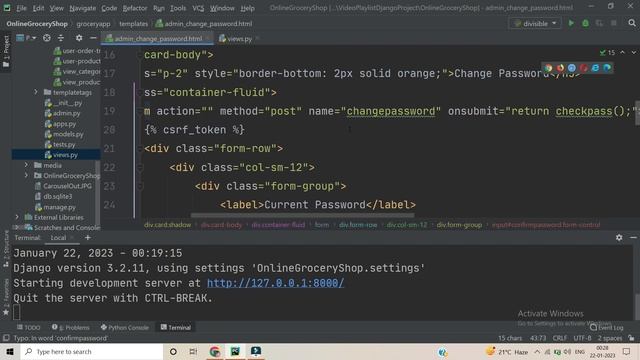This screenshot has height=360, width=640.
Task: Click the Windows Start button
Action: 10,351
